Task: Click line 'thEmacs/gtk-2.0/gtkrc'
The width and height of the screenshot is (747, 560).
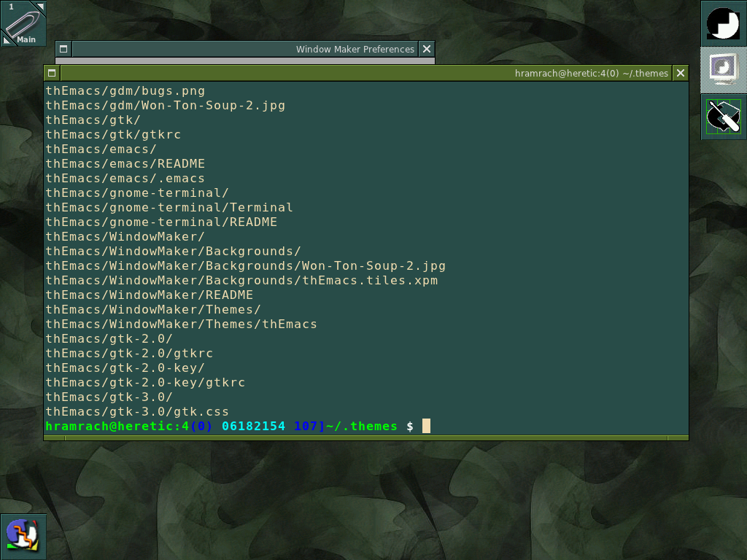Action: [x=129, y=353]
